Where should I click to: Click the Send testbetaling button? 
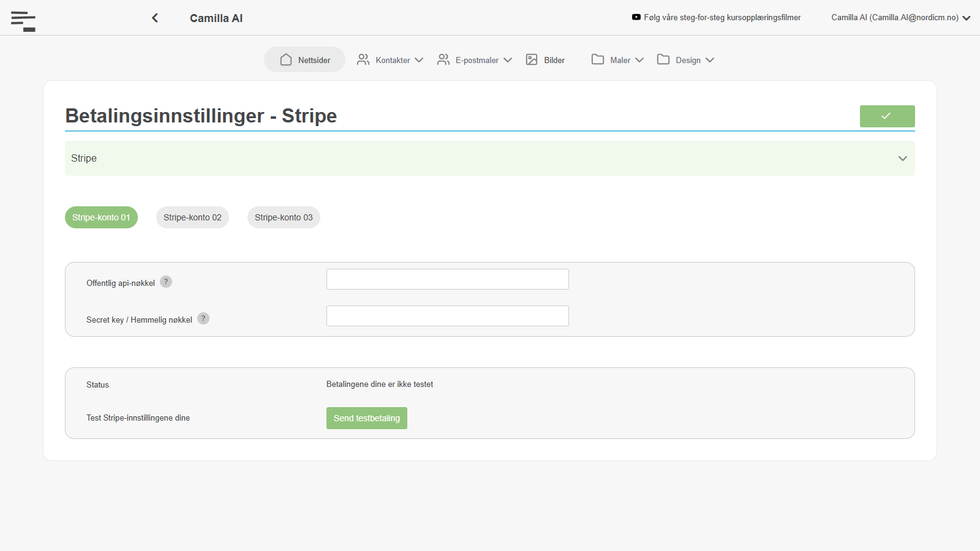367,418
